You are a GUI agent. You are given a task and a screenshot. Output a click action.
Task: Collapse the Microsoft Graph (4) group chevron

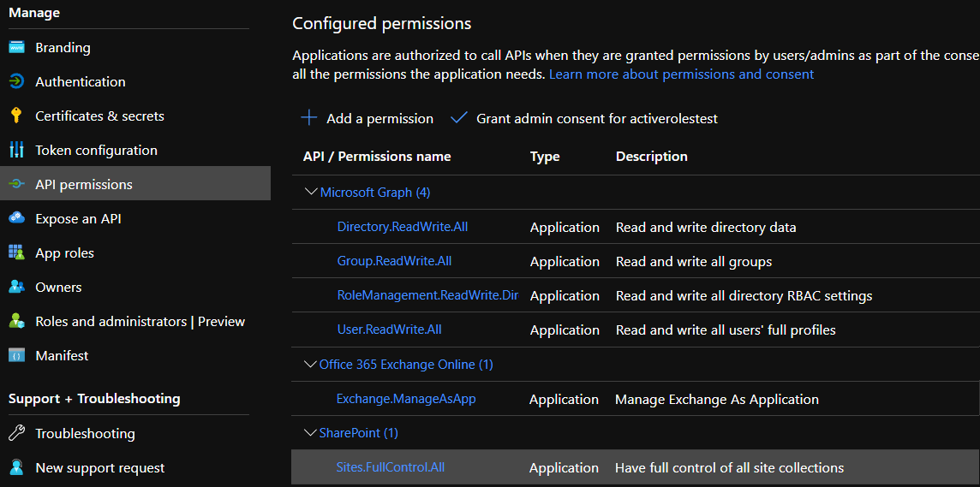pyautogui.click(x=310, y=192)
